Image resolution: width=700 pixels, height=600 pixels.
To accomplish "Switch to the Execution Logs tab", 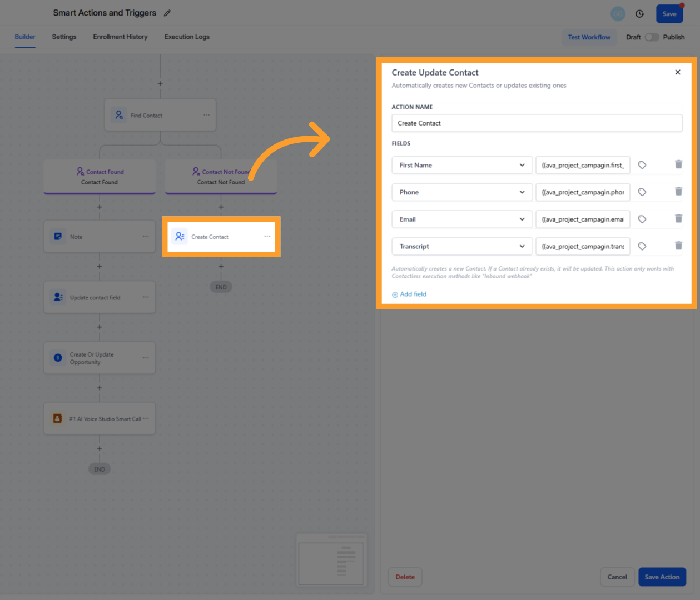I will [x=186, y=37].
